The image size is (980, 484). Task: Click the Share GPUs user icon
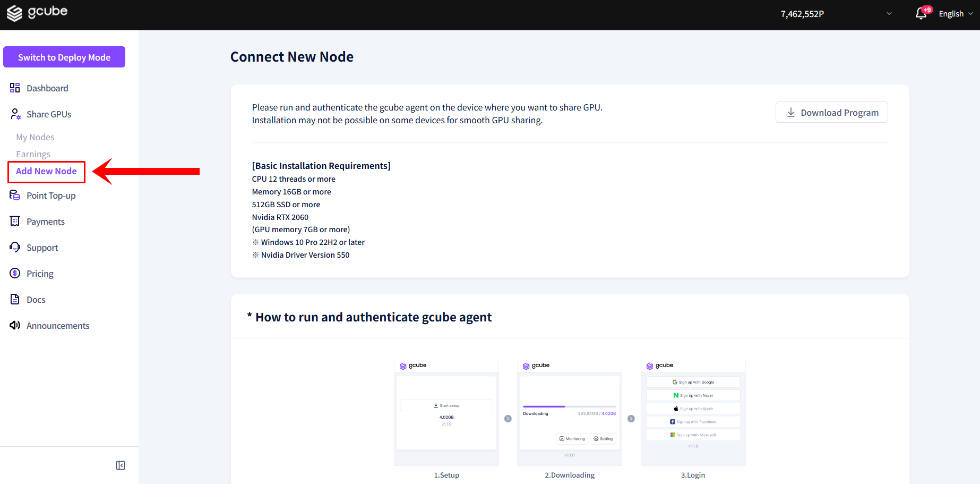[x=15, y=114]
